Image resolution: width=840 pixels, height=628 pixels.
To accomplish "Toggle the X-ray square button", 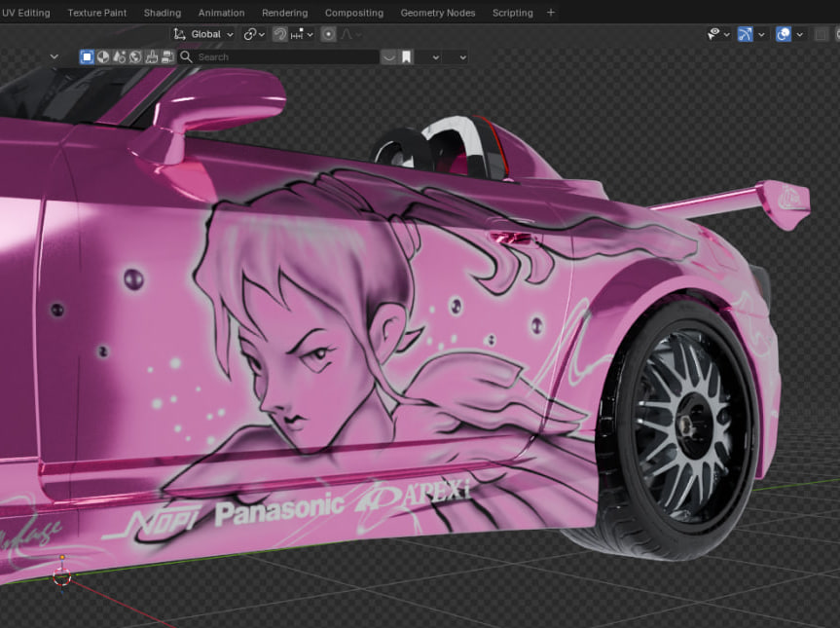I will click(x=821, y=34).
